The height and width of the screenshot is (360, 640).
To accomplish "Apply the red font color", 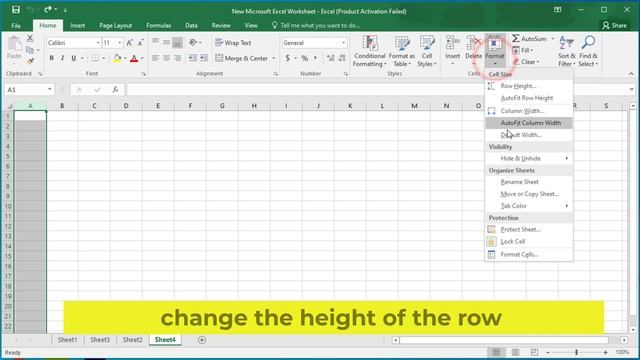I will tap(134, 58).
